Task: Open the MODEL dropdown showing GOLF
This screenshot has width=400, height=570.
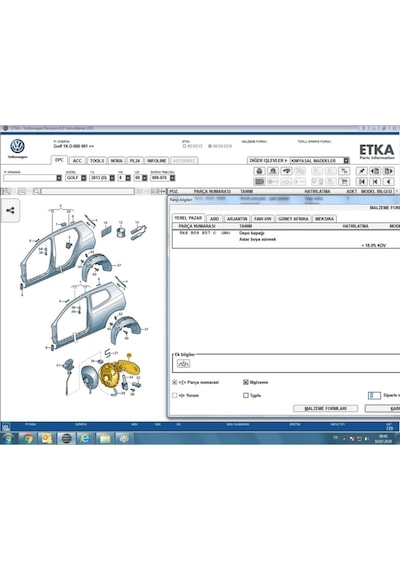Action: coord(84,178)
